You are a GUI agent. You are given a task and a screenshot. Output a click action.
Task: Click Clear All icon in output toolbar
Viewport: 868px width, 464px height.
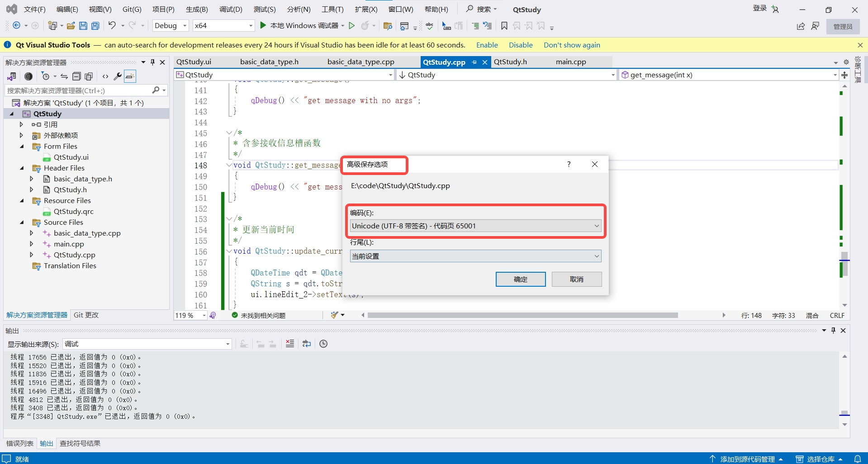point(290,344)
